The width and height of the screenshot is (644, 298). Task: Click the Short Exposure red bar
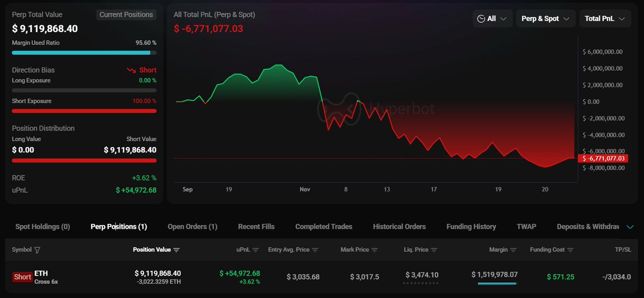click(84, 111)
